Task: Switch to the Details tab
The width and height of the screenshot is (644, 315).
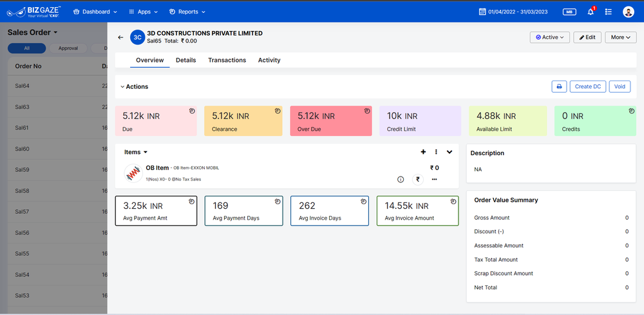Action: (186, 60)
